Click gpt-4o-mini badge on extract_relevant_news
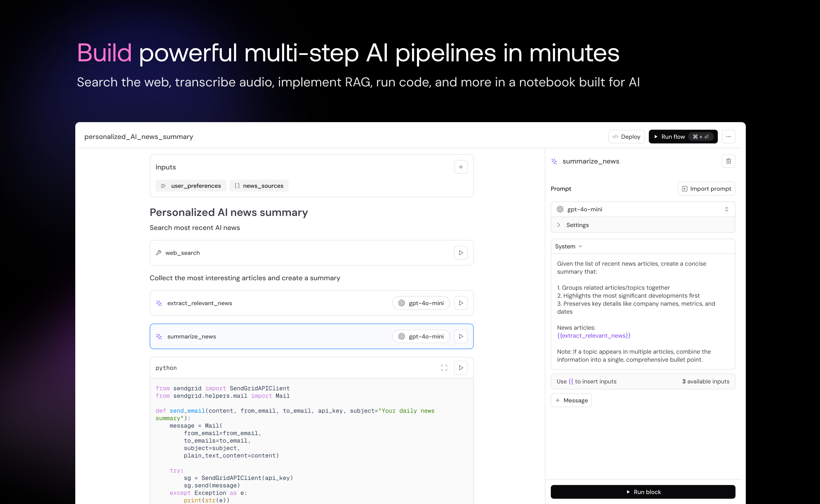This screenshot has height=504, width=820. [421, 303]
